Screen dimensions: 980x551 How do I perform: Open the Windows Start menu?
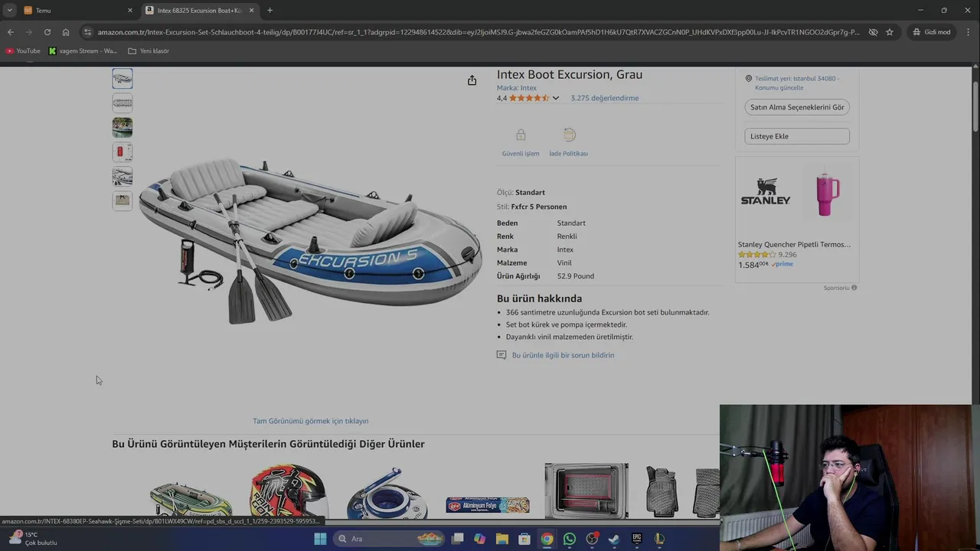coord(320,539)
